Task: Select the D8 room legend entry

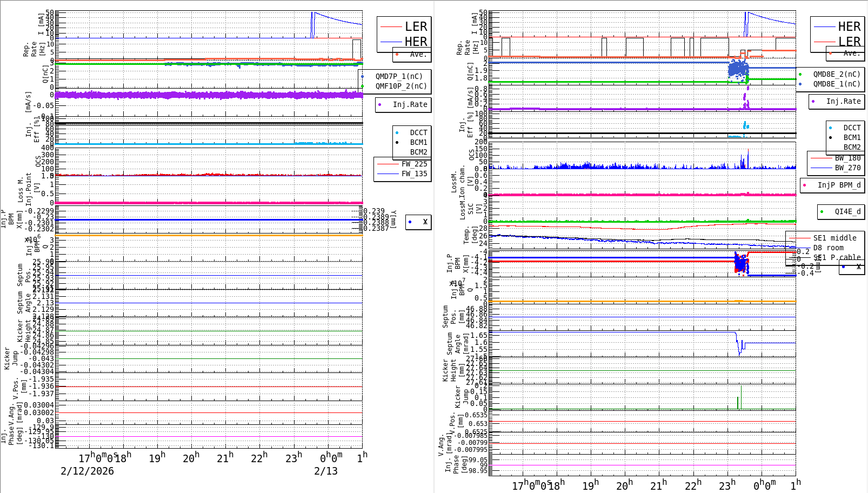Action: click(828, 248)
